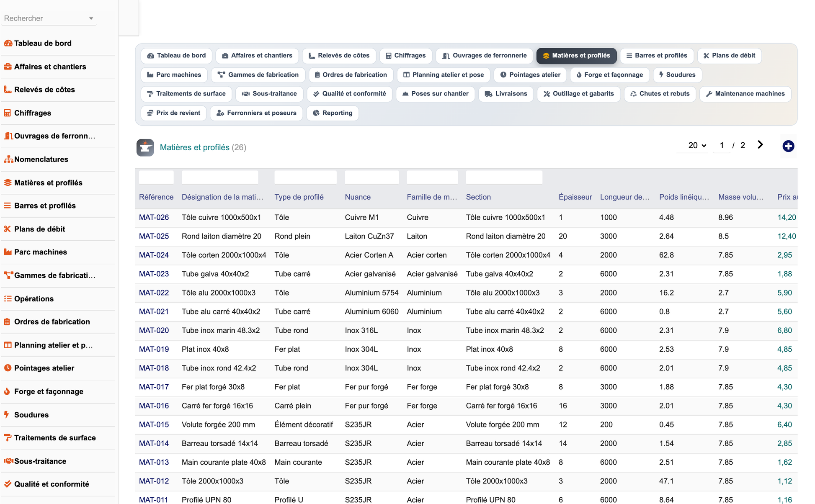The width and height of the screenshot is (815, 504).
Task: Click the Parc machines factory icon in sidebar
Action: tap(8, 252)
